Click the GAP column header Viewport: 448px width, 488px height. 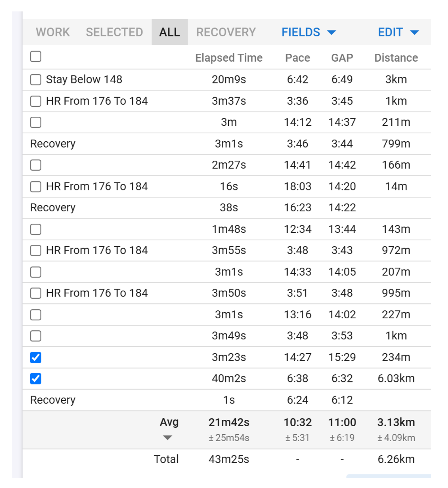click(x=342, y=58)
